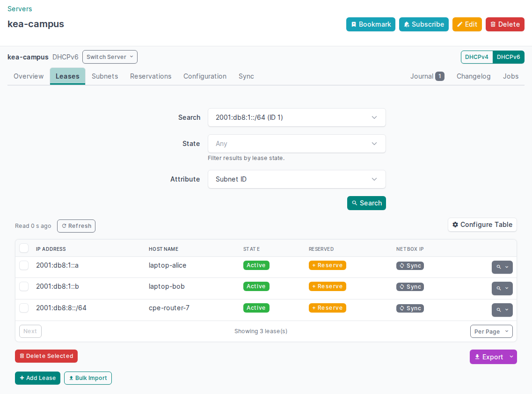This screenshot has width=532, height=394.
Task: Open the Attribute dropdown
Action: click(297, 179)
